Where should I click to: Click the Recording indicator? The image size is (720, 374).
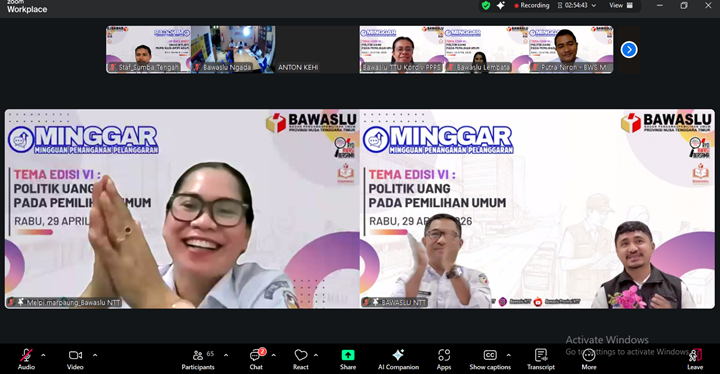532,6
